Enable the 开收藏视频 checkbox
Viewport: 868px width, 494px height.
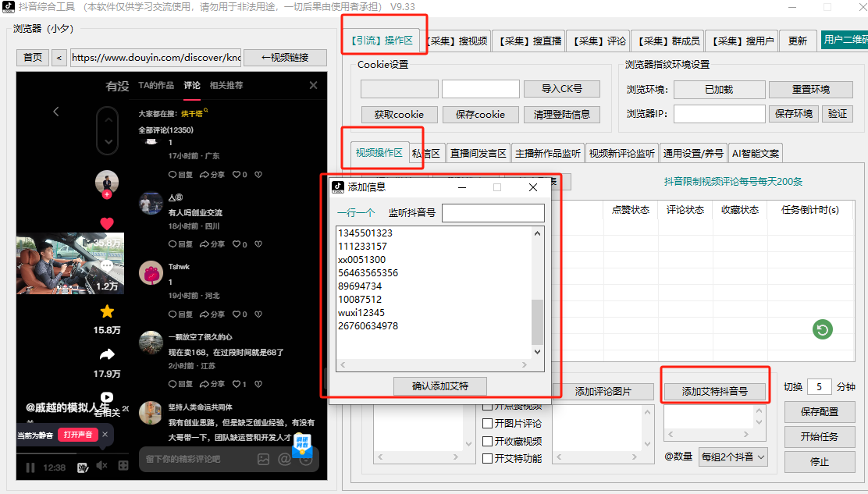488,441
